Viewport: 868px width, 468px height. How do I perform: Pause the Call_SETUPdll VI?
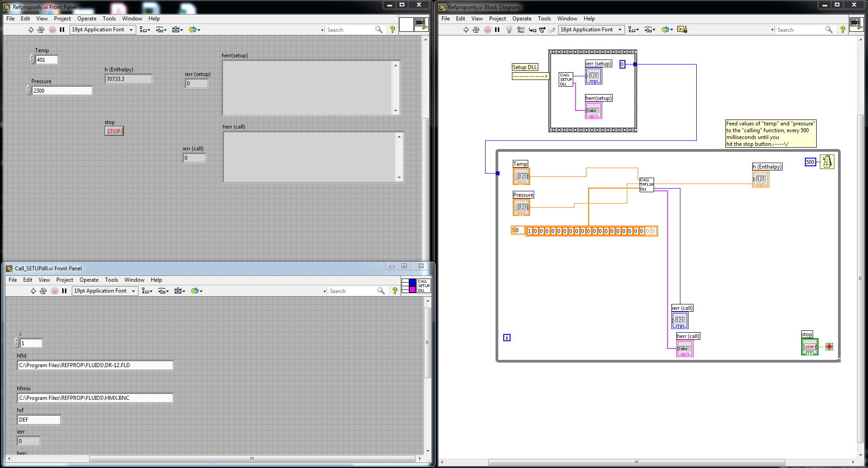pyautogui.click(x=64, y=291)
